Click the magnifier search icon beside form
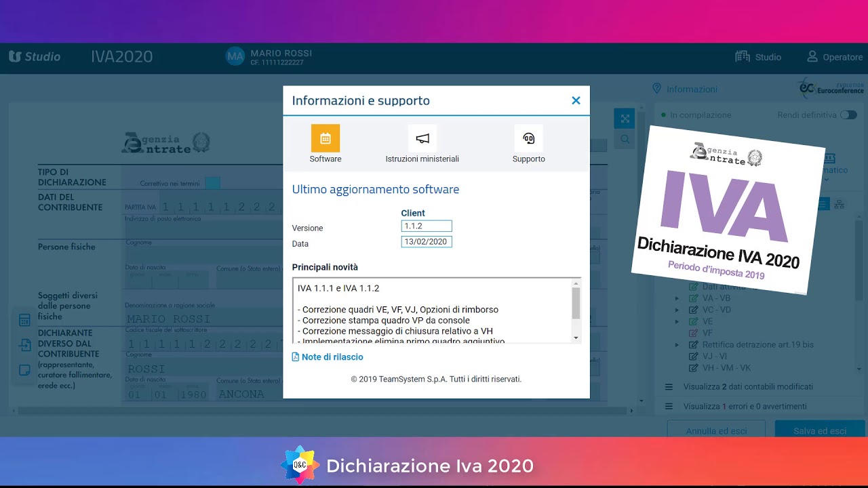Viewport: 868px width, 488px height. [625, 140]
